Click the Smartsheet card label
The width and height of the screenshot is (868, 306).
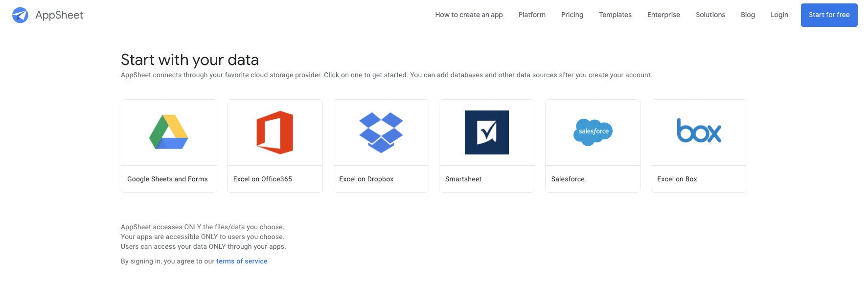pyautogui.click(x=463, y=179)
